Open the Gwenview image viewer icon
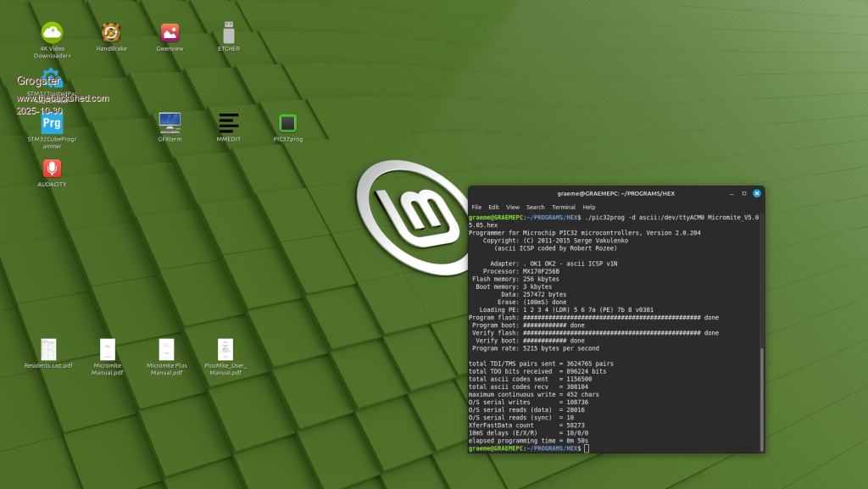868x489 pixels. point(170,33)
